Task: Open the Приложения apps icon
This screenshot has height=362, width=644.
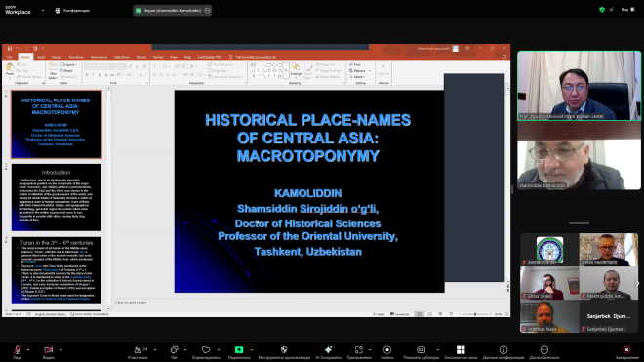Action: [359, 350]
